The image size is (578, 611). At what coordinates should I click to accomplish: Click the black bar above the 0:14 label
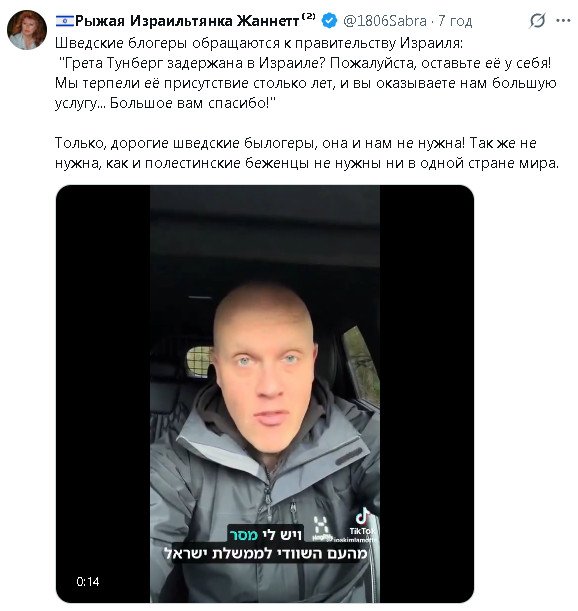[x=103, y=380]
